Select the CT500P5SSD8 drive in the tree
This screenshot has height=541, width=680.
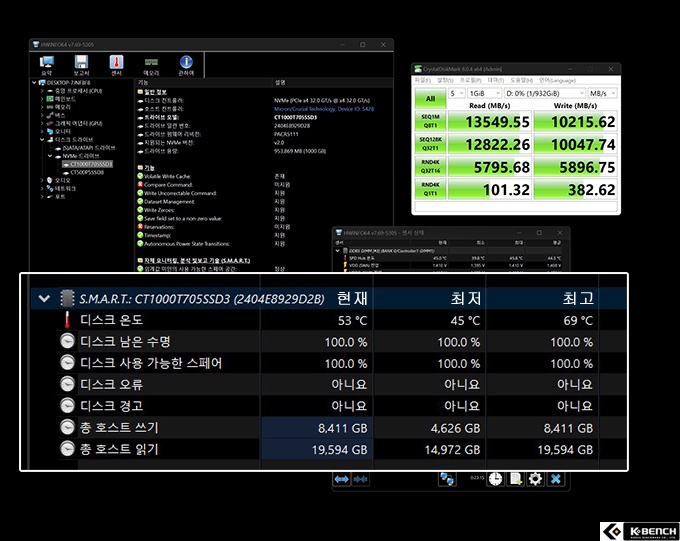[x=87, y=172]
